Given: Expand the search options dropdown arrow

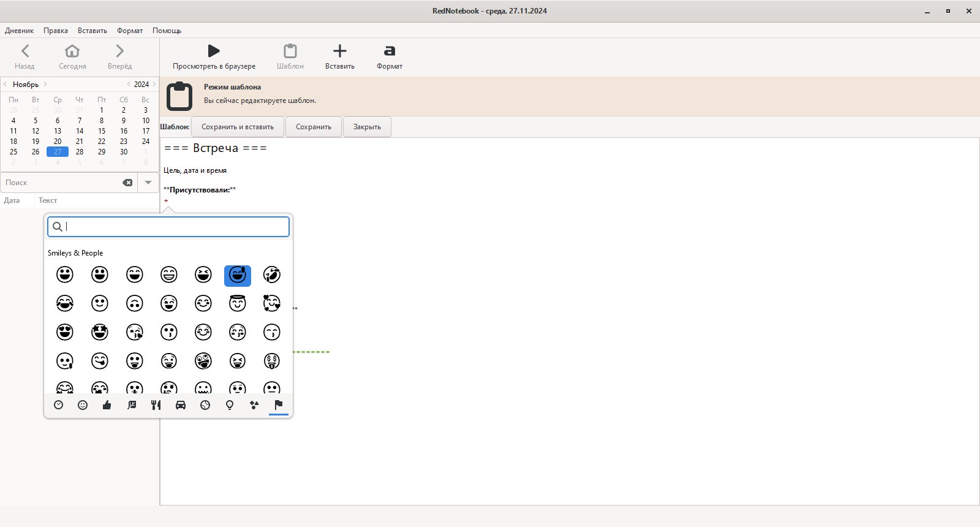Looking at the screenshot, I should click(148, 183).
